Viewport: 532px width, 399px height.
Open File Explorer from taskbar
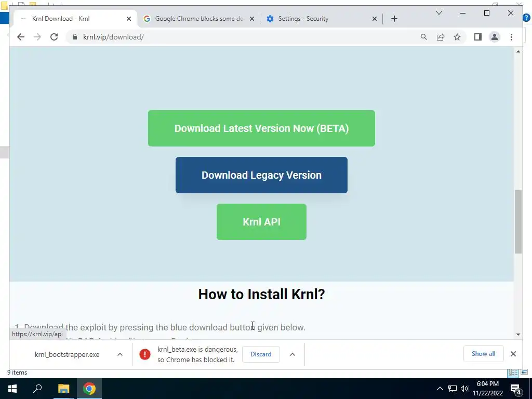pyautogui.click(x=63, y=389)
